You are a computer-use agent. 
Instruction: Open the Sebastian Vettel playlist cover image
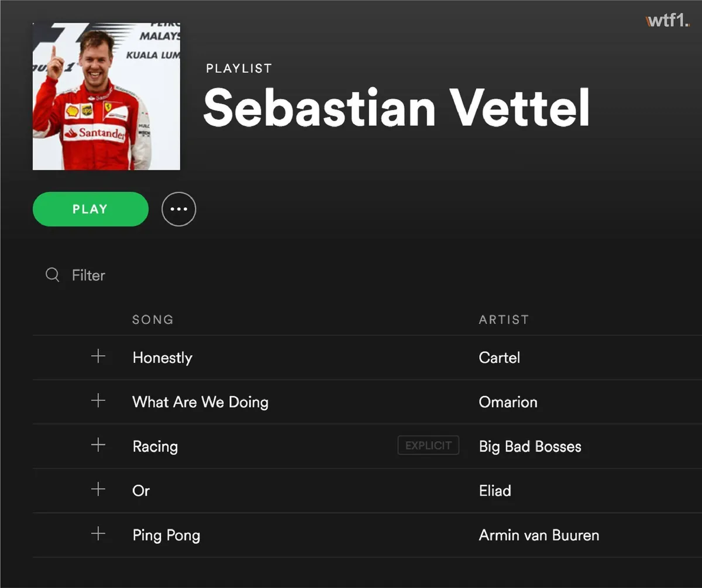tap(106, 97)
